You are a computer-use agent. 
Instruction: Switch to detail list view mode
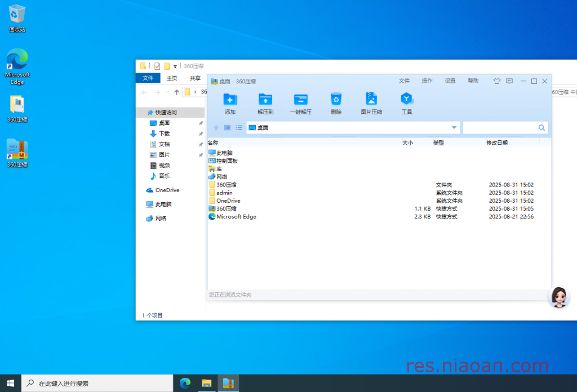click(239, 128)
